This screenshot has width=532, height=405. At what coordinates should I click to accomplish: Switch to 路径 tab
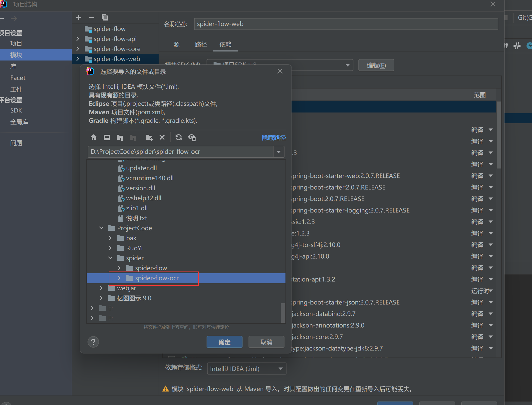[x=201, y=44]
